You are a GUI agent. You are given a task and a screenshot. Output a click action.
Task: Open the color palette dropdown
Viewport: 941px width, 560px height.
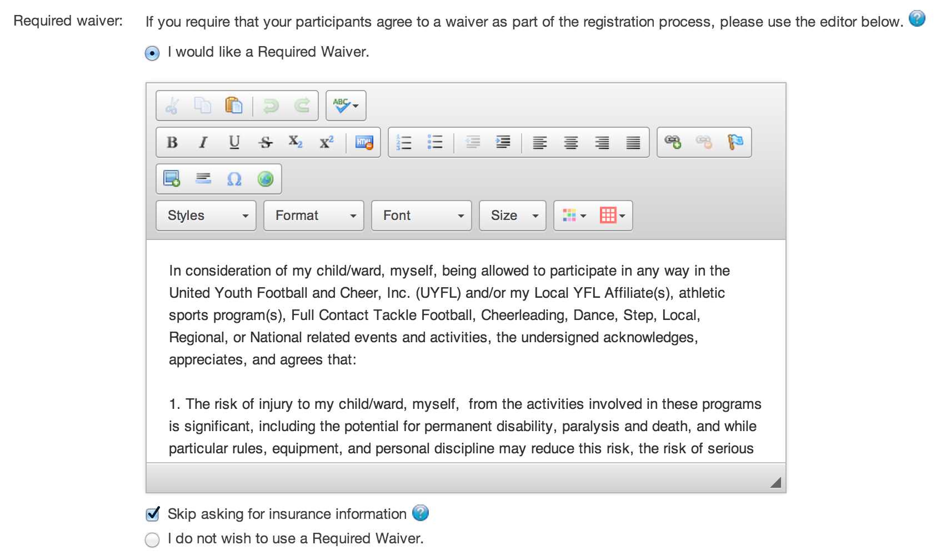point(574,216)
